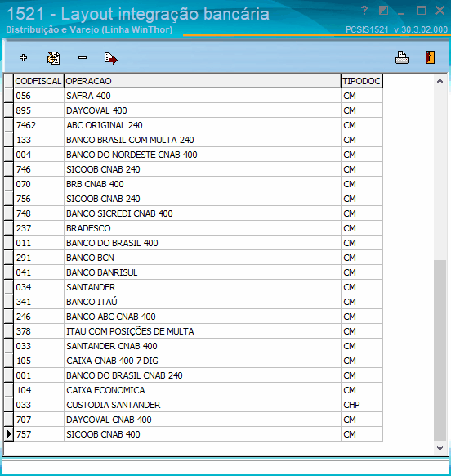
Task: Select SANTANDER CNAB 400 row
Action: point(193,346)
